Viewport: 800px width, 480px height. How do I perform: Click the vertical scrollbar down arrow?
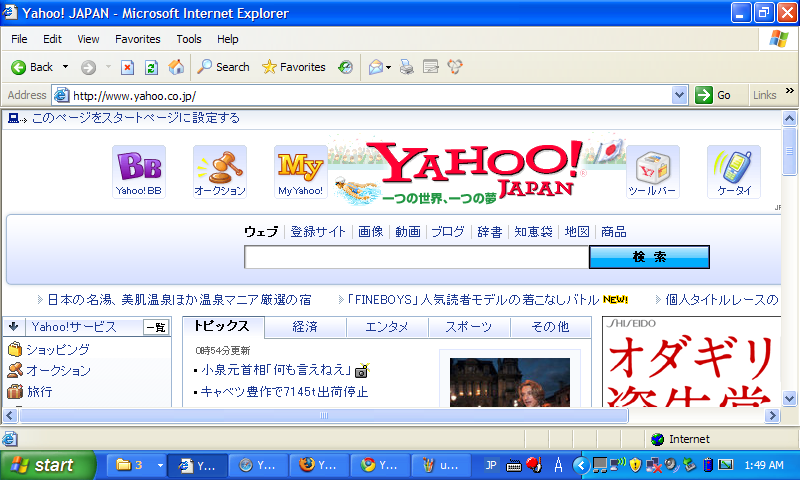pos(789,398)
